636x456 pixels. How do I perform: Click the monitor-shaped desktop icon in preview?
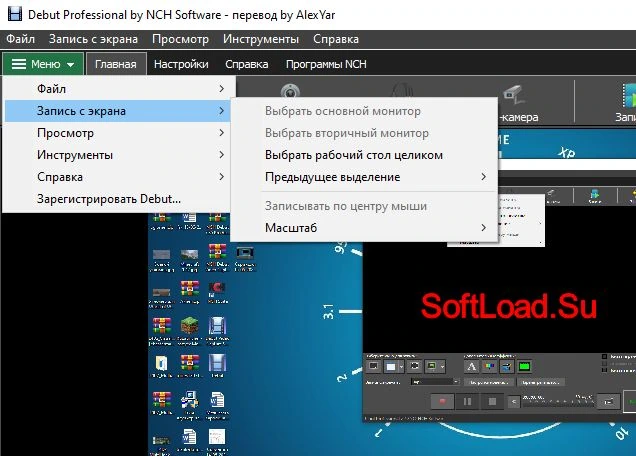point(245,253)
